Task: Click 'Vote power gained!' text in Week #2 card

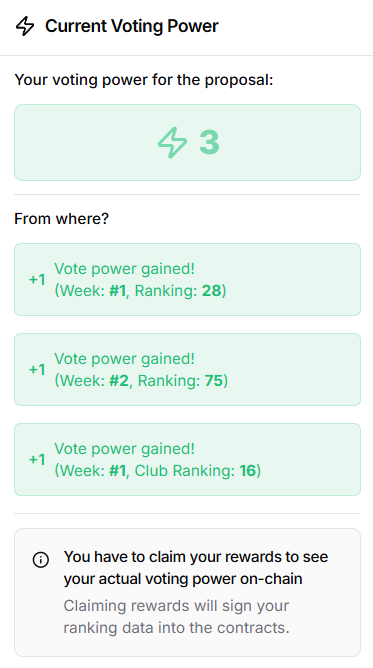Action: (x=124, y=359)
